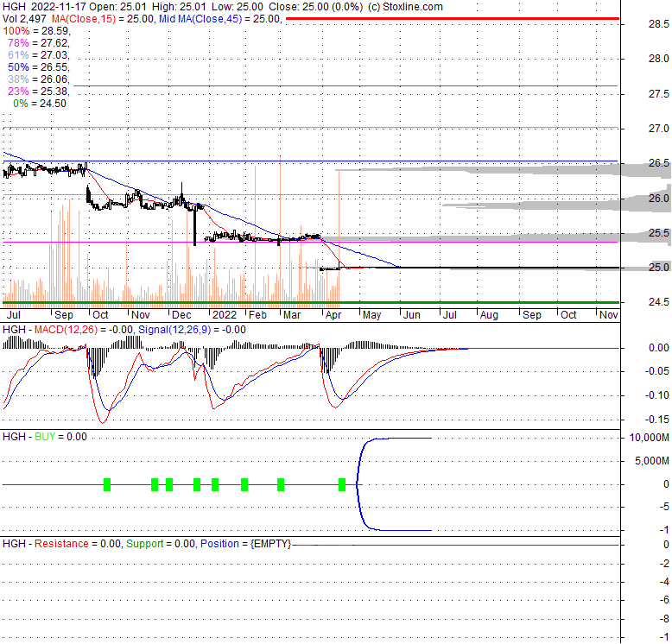Click the 26.5 price axis label
The height and width of the screenshot is (644, 672).
tap(658, 163)
